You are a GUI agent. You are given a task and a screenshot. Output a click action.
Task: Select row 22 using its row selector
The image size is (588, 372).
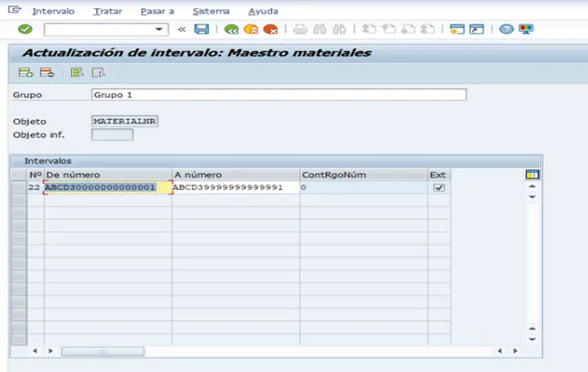pyautogui.click(x=19, y=187)
